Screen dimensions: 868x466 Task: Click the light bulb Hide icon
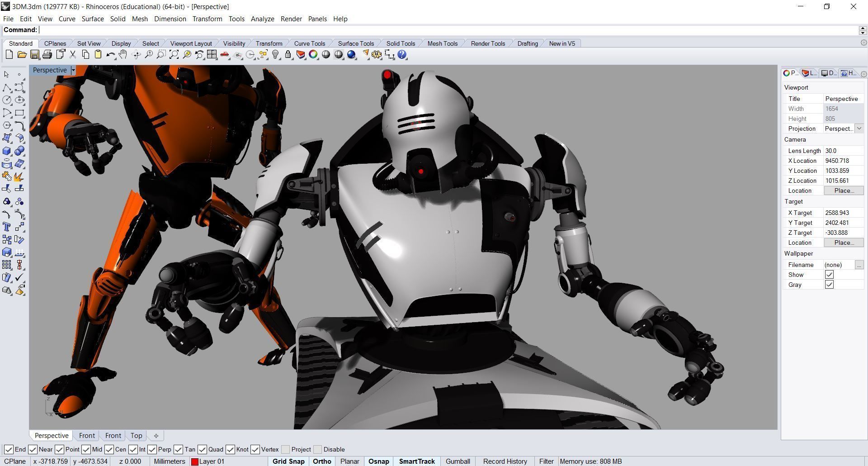275,55
